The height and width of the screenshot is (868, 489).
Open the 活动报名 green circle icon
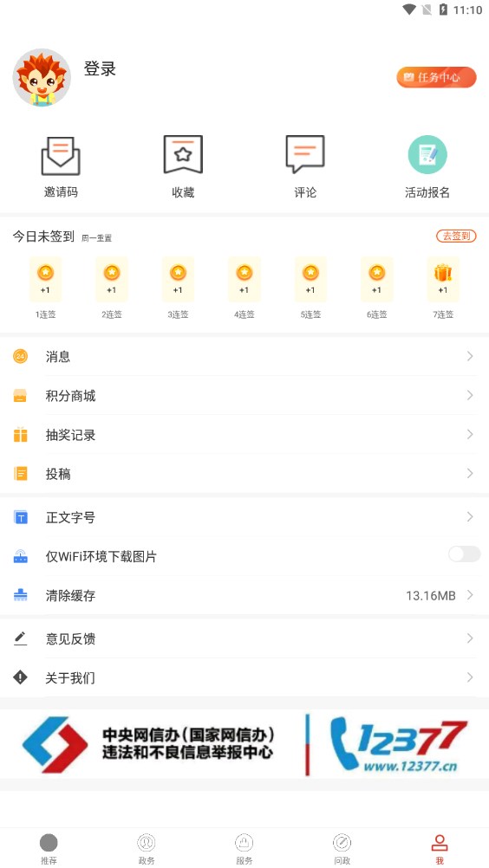(427, 154)
